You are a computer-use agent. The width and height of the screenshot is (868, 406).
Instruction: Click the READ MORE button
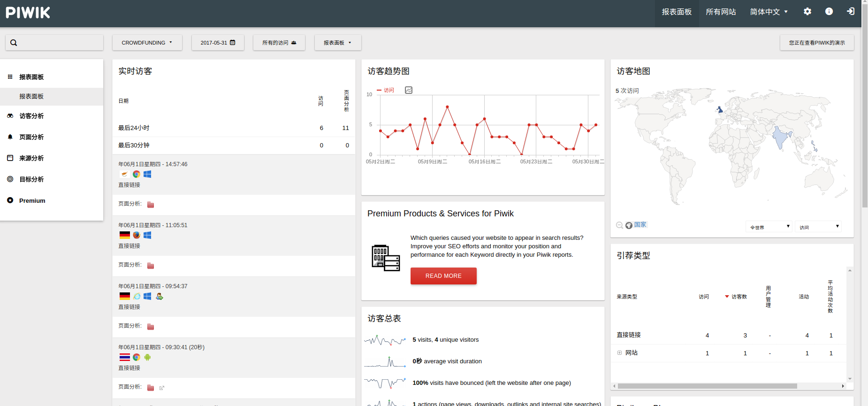tap(443, 276)
